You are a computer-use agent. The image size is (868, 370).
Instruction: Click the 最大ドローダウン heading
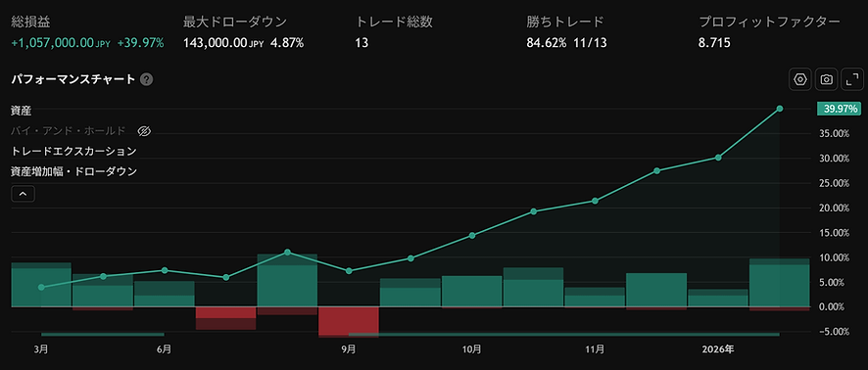[235, 23]
